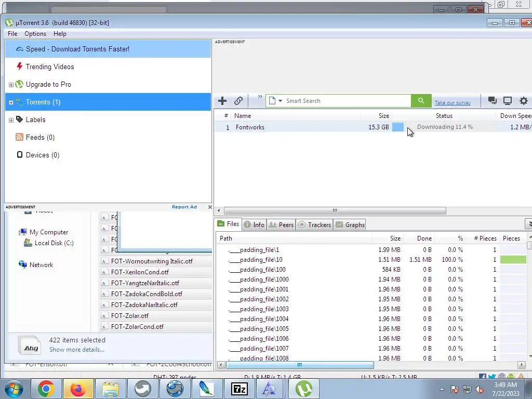Close the sidebar advertisement with X
532x399 pixels.
(x=210, y=207)
